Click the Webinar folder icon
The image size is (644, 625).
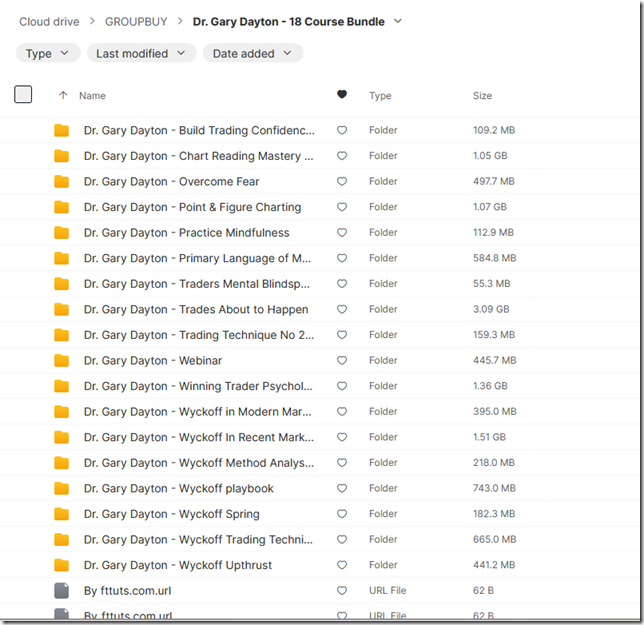click(62, 361)
